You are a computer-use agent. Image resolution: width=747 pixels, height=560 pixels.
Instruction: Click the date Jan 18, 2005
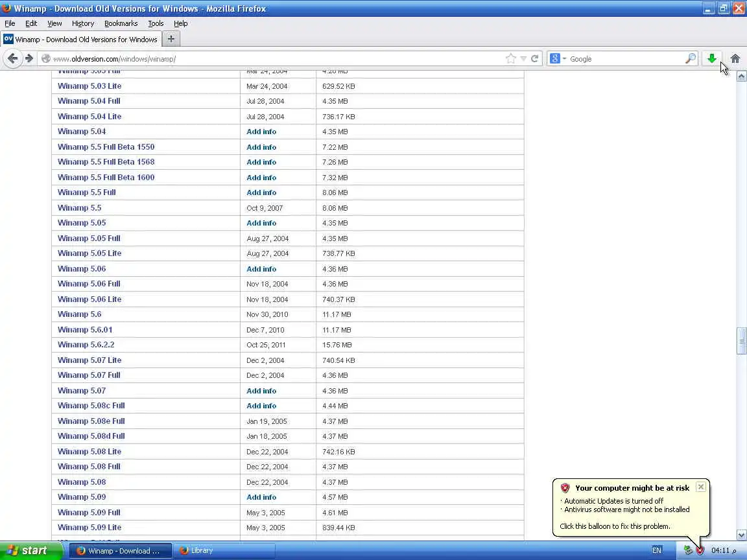[x=267, y=436]
